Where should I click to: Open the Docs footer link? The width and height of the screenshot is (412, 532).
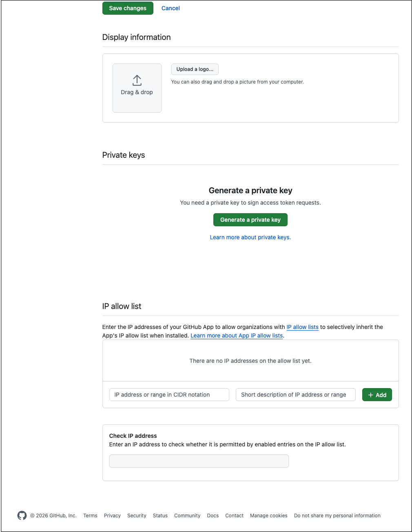coord(213,516)
